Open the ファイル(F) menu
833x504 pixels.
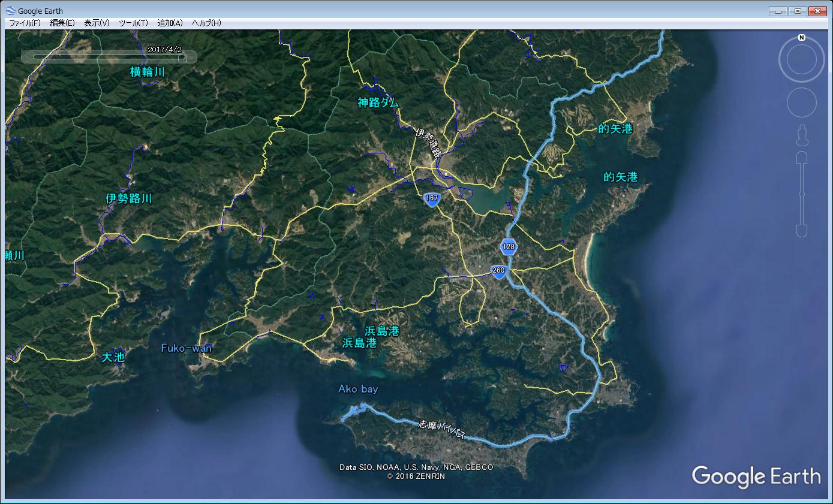[x=25, y=23]
